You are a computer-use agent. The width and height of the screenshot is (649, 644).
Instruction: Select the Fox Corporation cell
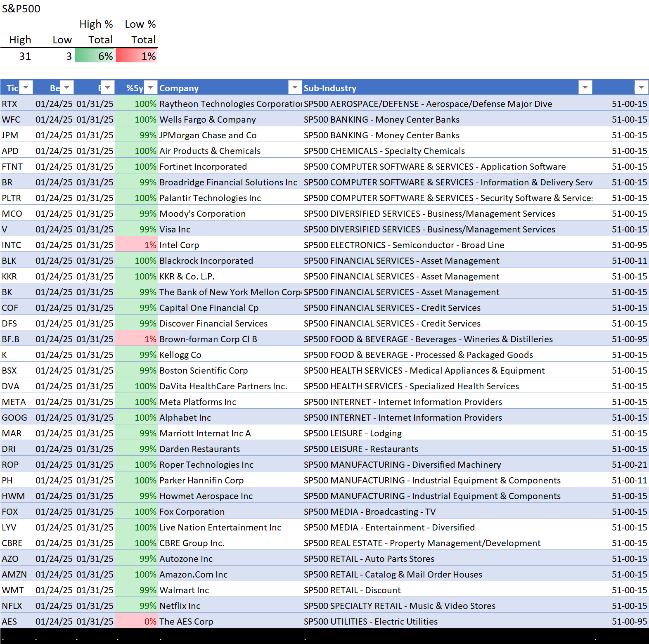point(230,511)
